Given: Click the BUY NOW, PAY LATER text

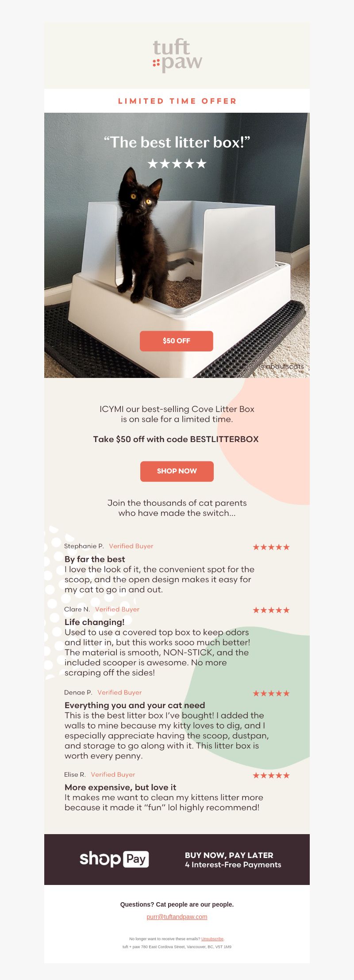Looking at the screenshot, I should coord(229,855).
